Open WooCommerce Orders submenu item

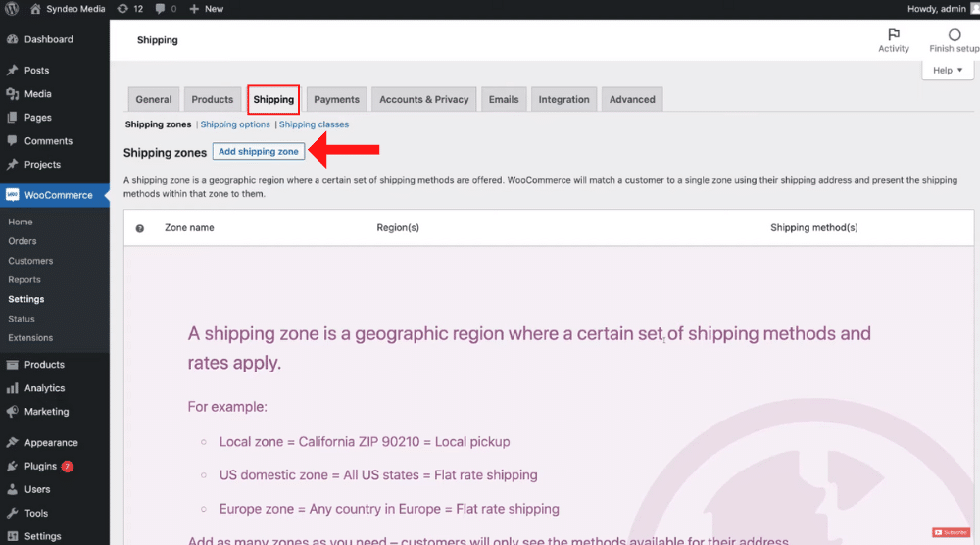23,241
